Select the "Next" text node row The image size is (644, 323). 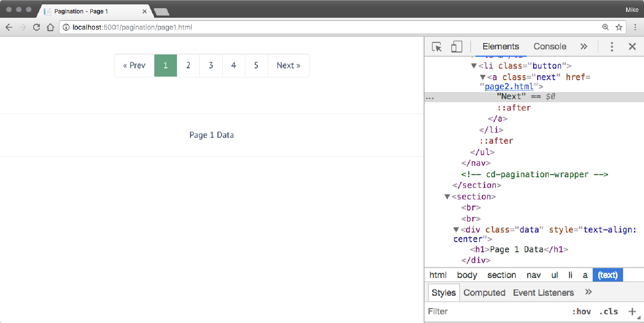coord(534,97)
